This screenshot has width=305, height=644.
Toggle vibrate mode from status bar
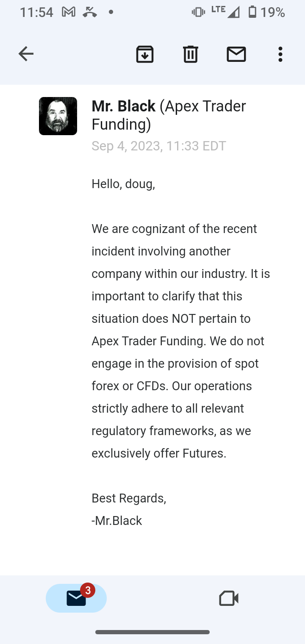pyautogui.click(x=197, y=12)
